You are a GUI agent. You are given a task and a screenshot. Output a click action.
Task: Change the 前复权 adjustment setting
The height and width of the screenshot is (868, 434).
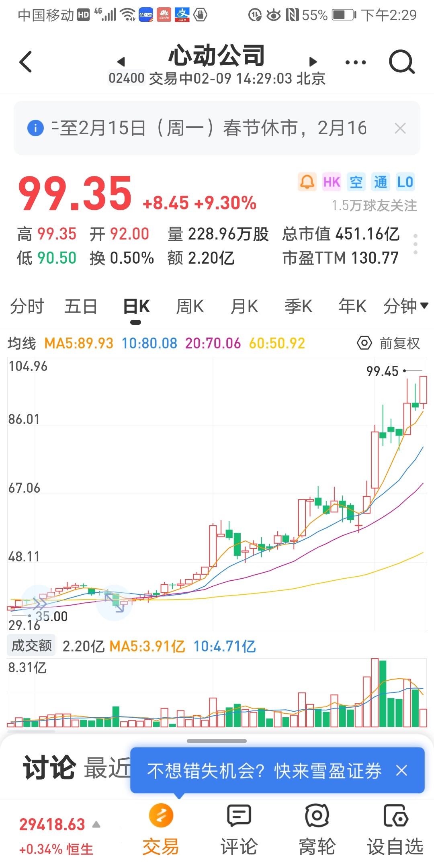click(x=399, y=344)
